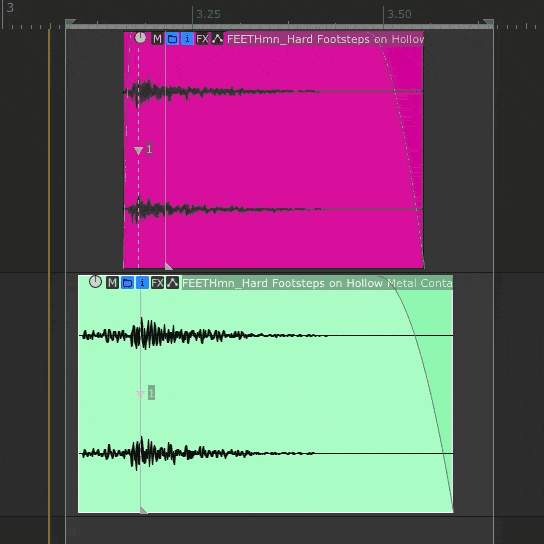The width and height of the screenshot is (544, 544).
Task: Open the source folder icon on green item
Action: pos(127,283)
